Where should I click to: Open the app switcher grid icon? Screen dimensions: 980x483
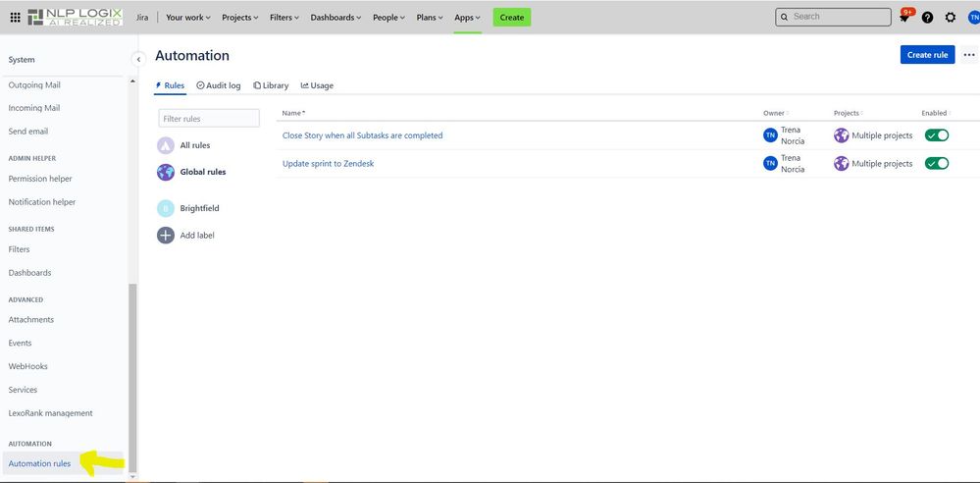click(15, 18)
